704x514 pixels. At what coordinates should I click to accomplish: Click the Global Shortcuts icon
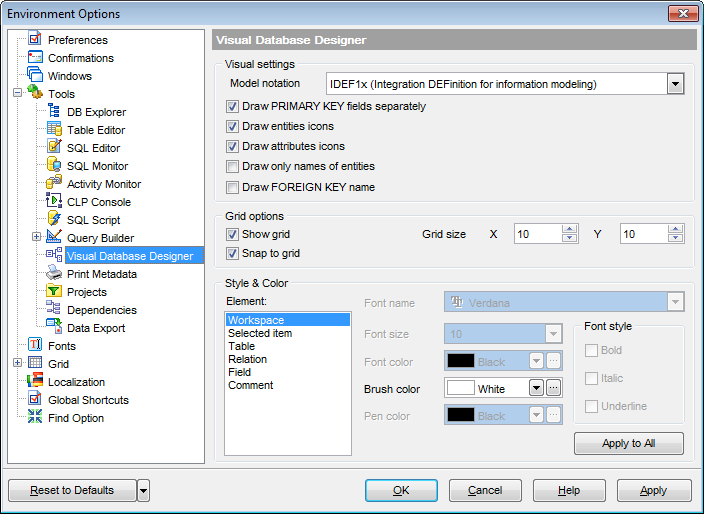tap(35, 399)
